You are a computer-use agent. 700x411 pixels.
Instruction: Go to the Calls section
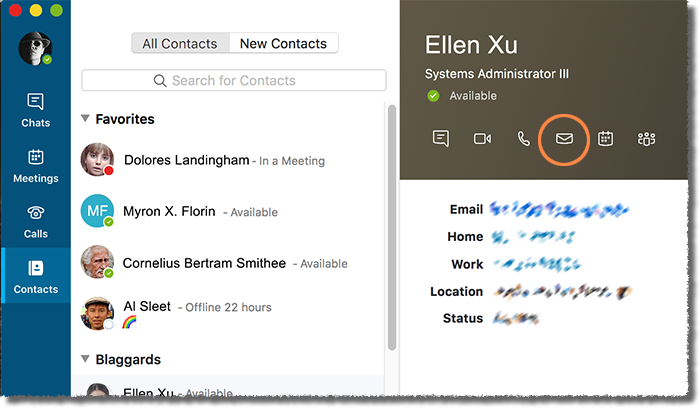(36, 222)
